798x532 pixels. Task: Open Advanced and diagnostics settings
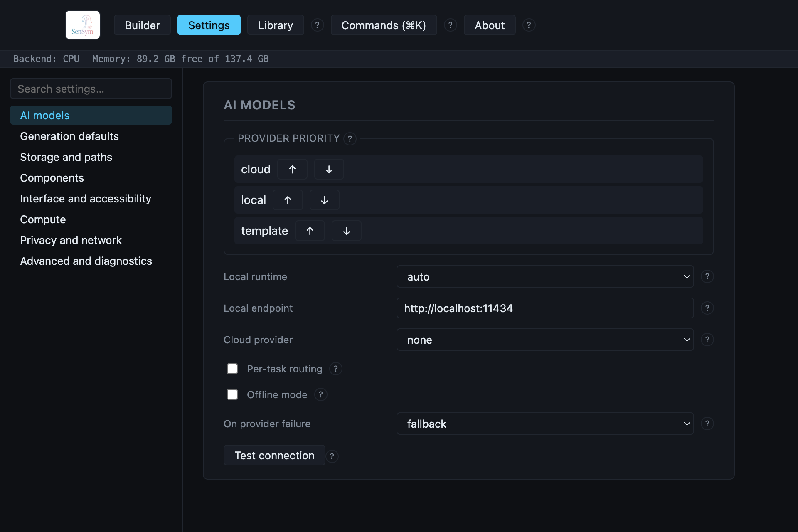[91, 261]
